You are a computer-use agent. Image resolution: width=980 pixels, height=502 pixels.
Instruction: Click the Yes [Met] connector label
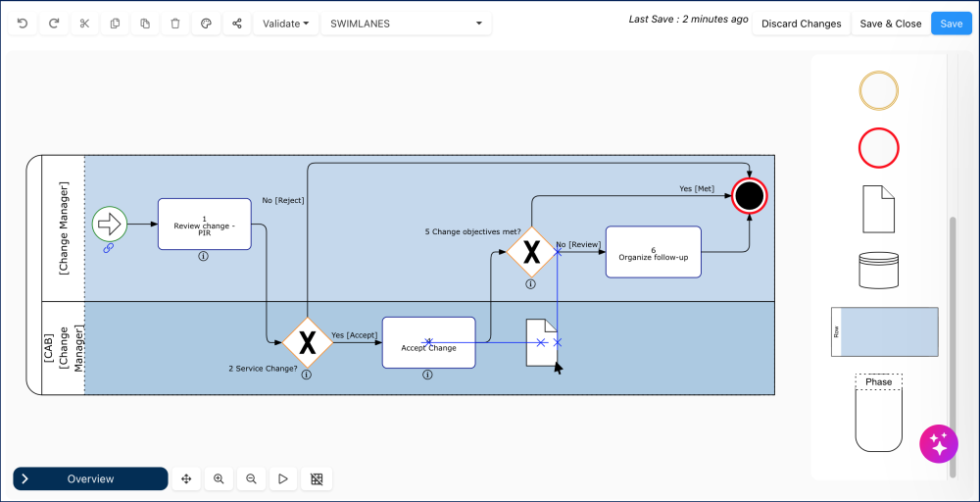pyautogui.click(x=697, y=188)
